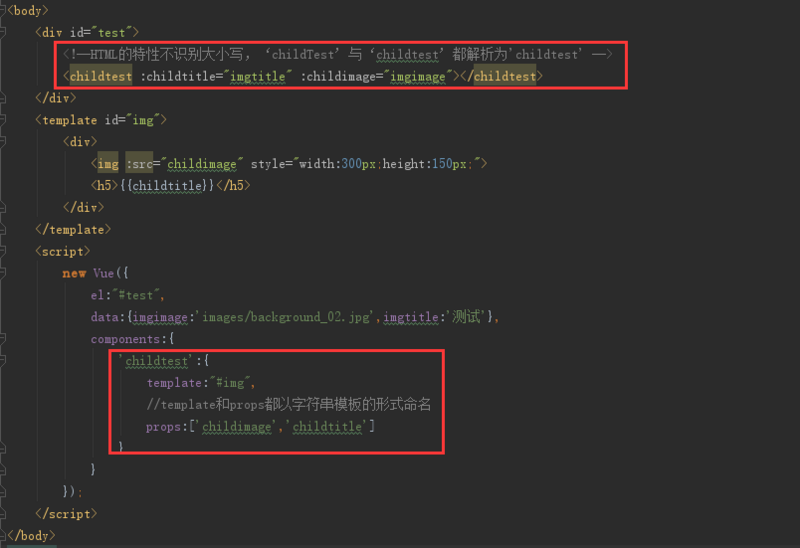Click the opening h5 tag
Viewport: 800px width, 548px height.
tap(105, 186)
